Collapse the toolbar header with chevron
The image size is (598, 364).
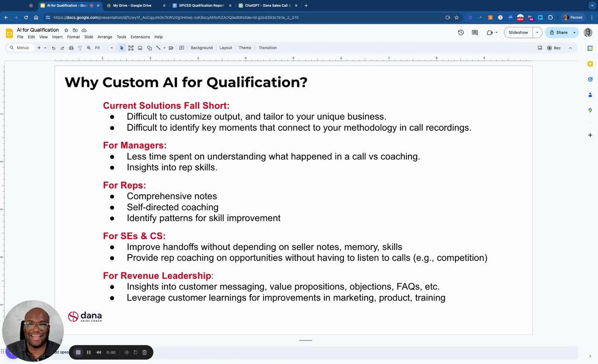pos(570,48)
